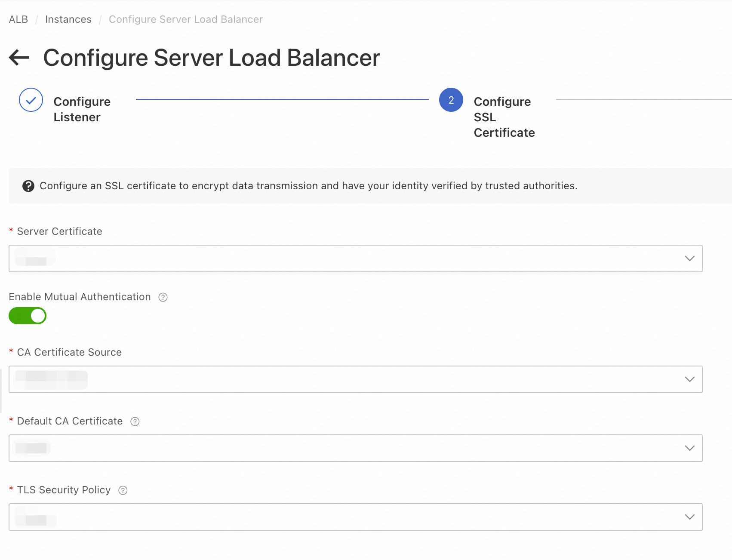
Task: Expand the CA Certificate Source dropdown arrow
Action: tap(689, 379)
